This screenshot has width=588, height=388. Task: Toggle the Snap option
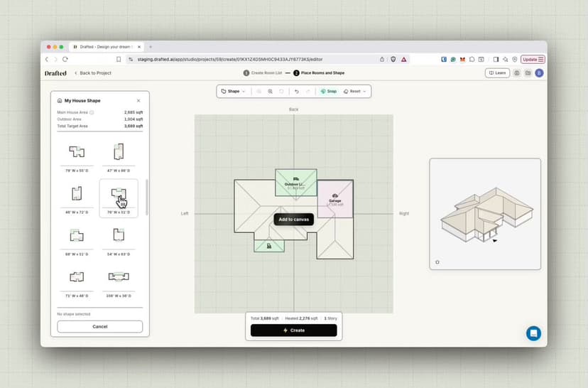point(329,91)
